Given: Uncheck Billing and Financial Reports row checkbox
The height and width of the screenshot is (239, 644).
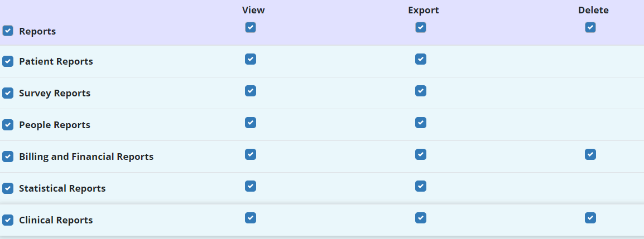Looking at the screenshot, I should click(8, 157).
